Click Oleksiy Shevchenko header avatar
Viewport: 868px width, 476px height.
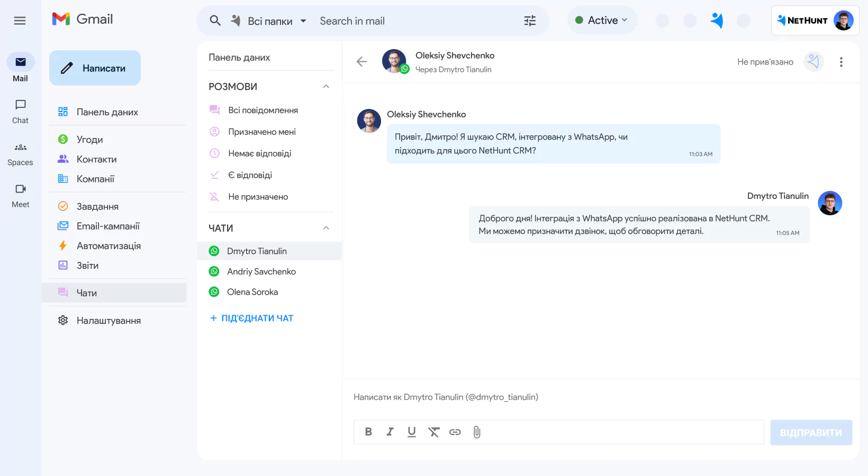[x=394, y=61]
